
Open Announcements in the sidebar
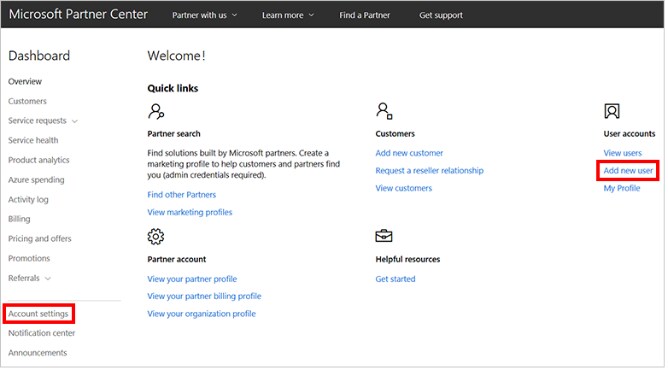37,353
